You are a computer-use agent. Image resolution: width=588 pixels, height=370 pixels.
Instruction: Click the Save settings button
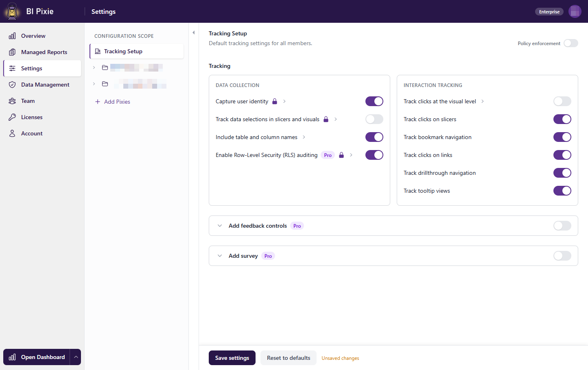coord(232,358)
